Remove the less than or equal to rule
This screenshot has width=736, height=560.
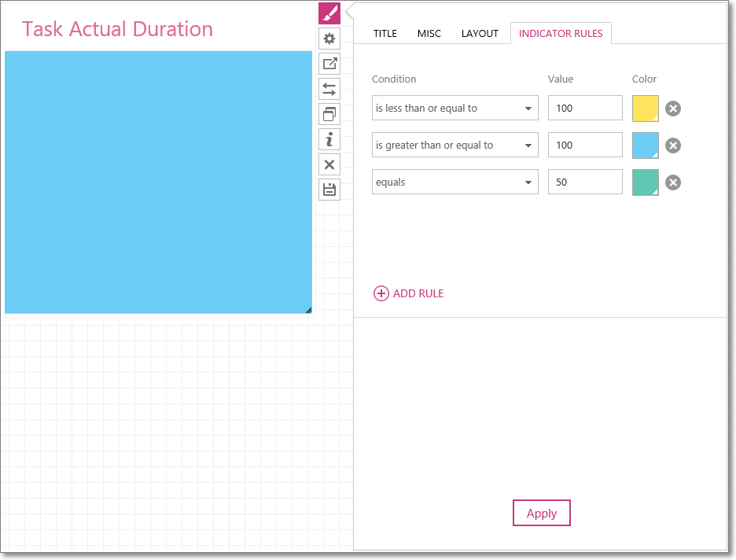pyautogui.click(x=672, y=109)
